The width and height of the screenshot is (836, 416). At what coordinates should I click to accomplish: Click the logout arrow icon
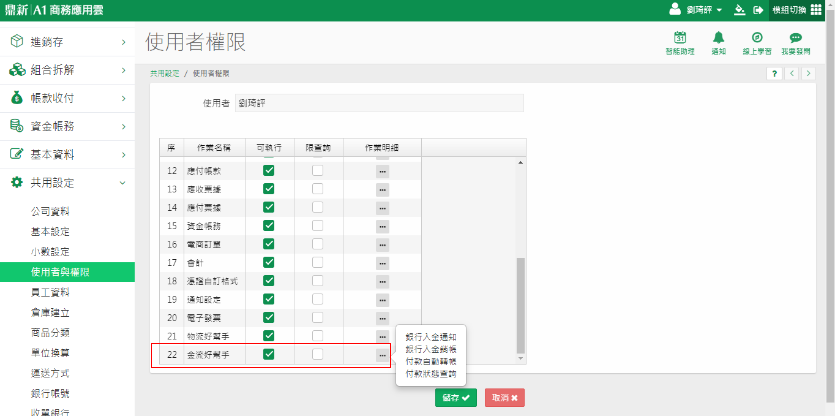pos(758,10)
